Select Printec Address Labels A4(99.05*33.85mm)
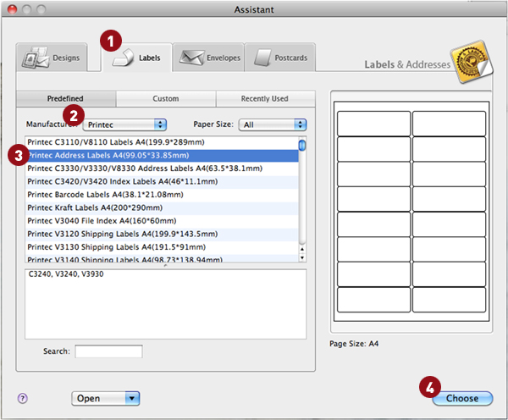This screenshot has height=420, width=508. point(162,156)
